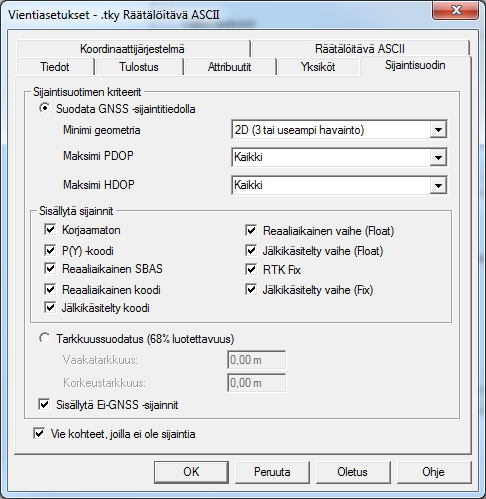486x499 pixels.
Task: Close the Vientiasetukset dialog window
Action: pyautogui.click(x=455, y=10)
